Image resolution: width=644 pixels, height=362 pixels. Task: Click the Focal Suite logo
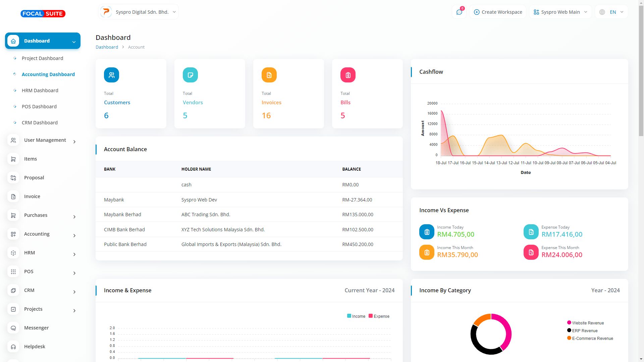click(43, 14)
